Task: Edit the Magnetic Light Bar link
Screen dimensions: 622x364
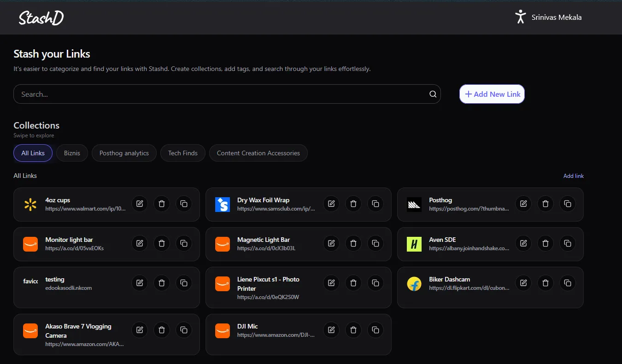Action: click(x=331, y=243)
